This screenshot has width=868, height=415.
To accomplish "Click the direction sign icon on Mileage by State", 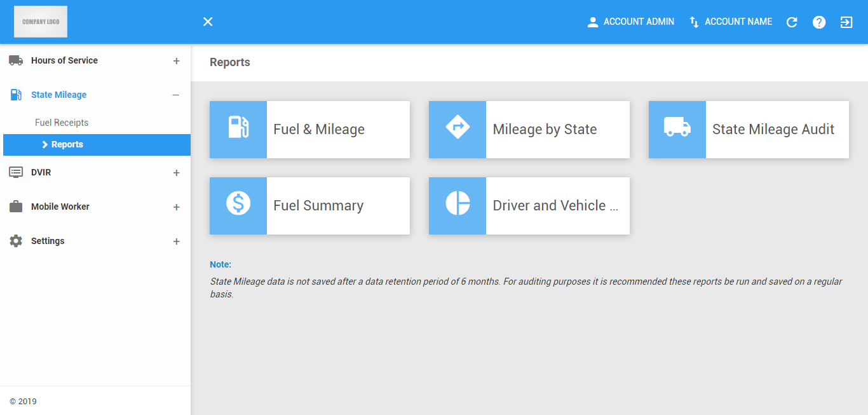I will pos(458,127).
